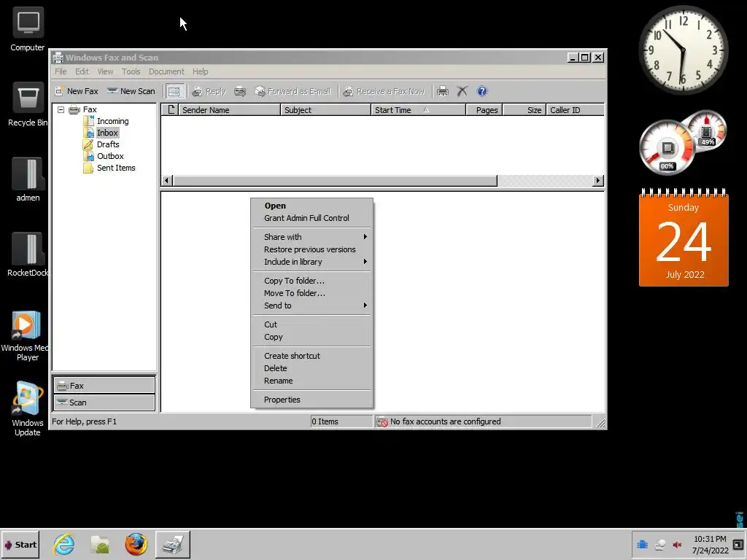
Task: Expand Share with submenu
Action: click(x=311, y=237)
